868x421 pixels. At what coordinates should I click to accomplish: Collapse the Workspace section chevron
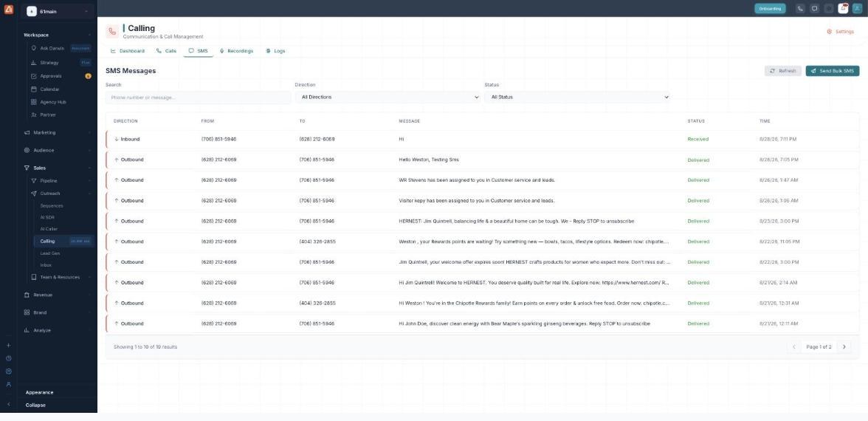coord(89,35)
